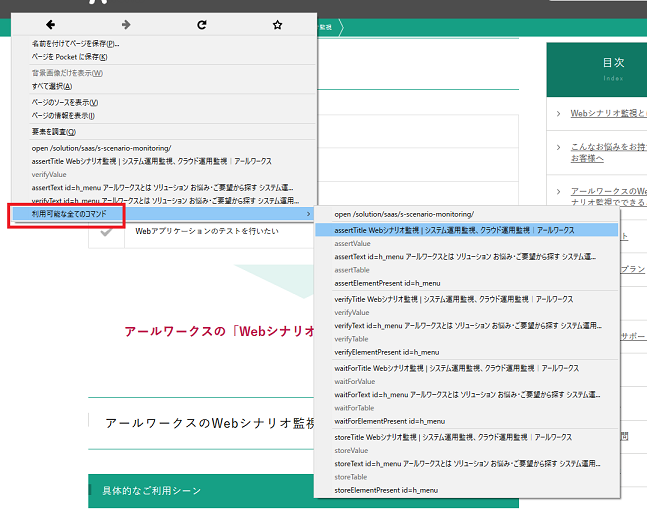Click red アールワークスの「Webシナリオ heading
This screenshot has width=647, height=513.
(219, 331)
